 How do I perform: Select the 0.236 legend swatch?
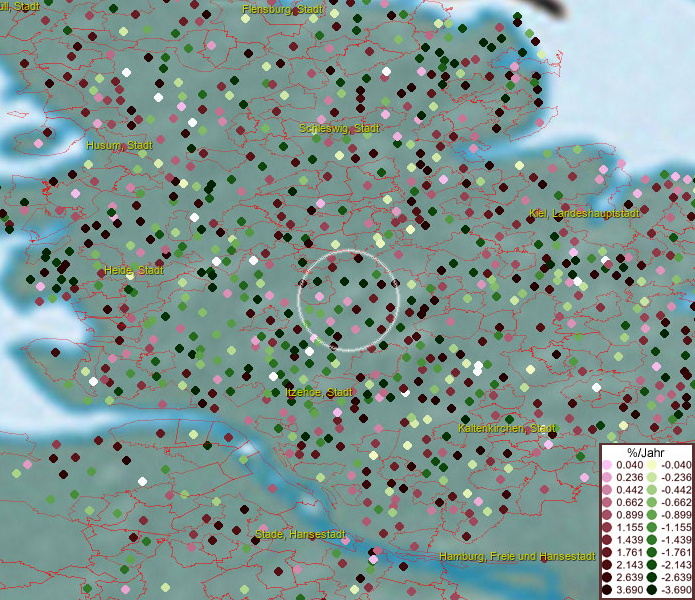click(x=607, y=477)
